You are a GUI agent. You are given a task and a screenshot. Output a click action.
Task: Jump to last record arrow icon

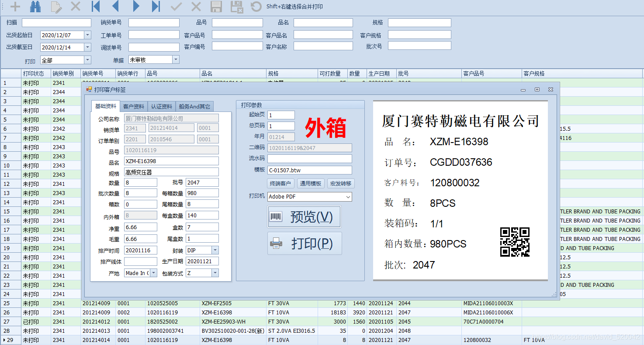(155, 7)
